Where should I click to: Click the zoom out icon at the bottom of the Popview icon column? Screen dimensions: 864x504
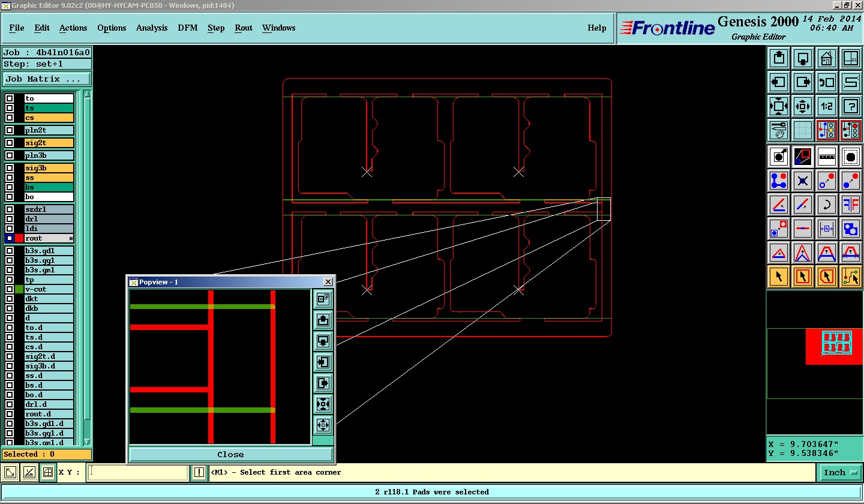(323, 425)
